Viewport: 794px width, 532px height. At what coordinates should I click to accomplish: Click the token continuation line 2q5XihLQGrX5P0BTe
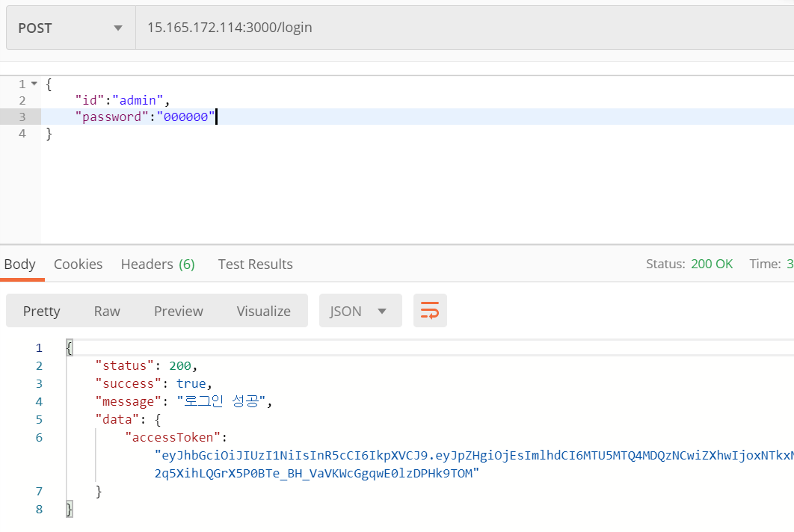click(317, 473)
